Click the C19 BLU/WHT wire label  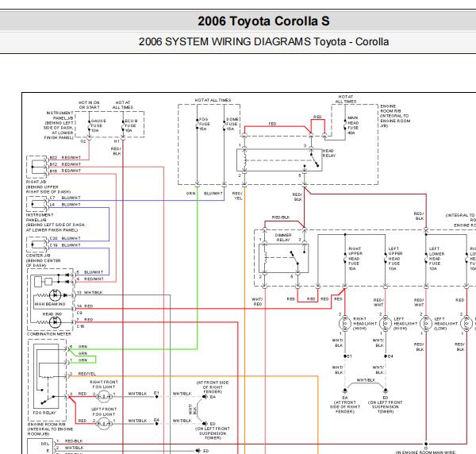coord(65,245)
